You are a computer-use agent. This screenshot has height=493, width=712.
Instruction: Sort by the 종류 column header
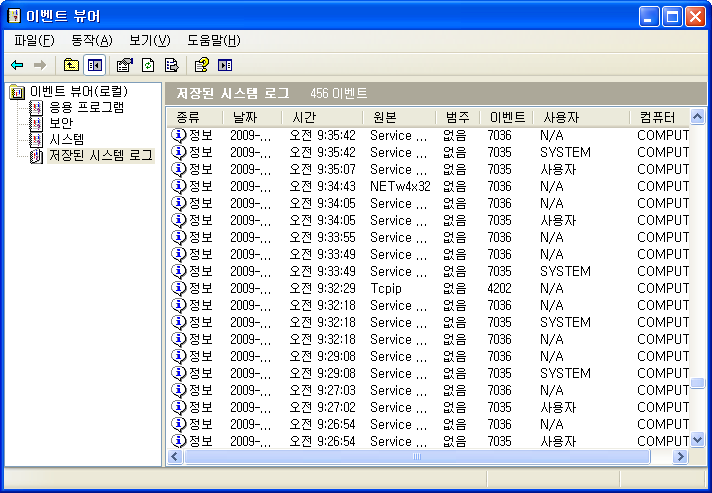[x=195, y=118]
